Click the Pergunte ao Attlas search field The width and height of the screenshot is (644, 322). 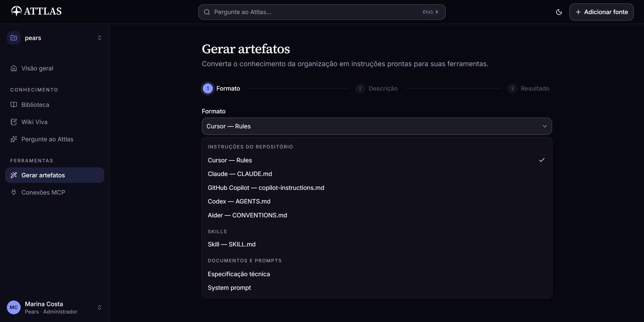pyautogui.click(x=322, y=12)
